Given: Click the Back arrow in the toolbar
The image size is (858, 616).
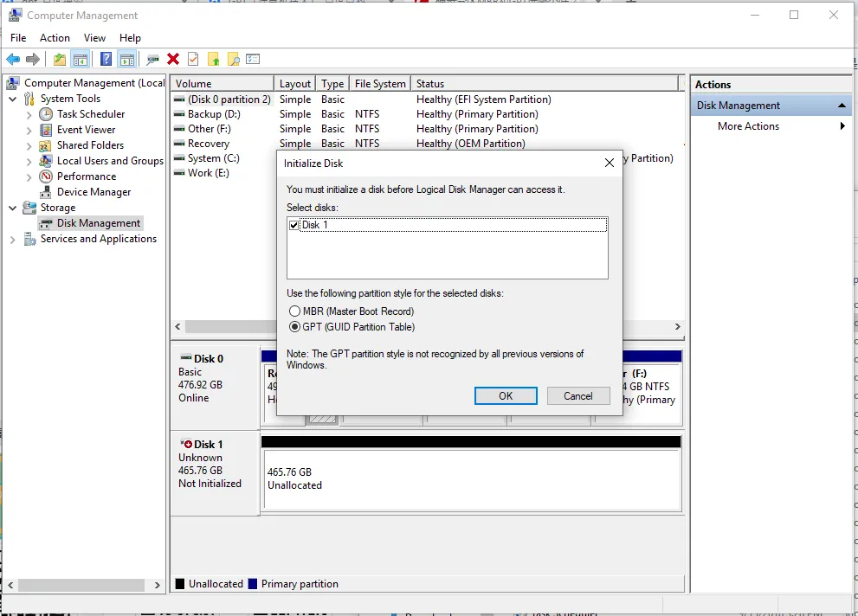Looking at the screenshot, I should coord(13,59).
